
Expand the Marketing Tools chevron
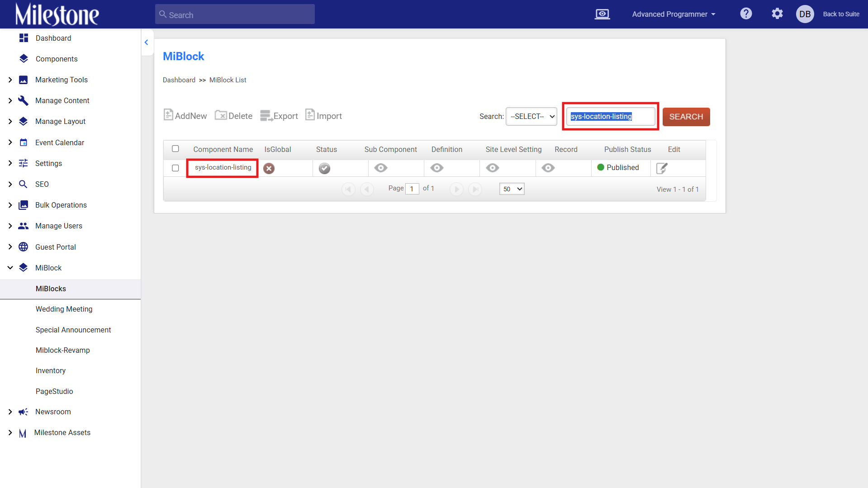(x=10, y=80)
